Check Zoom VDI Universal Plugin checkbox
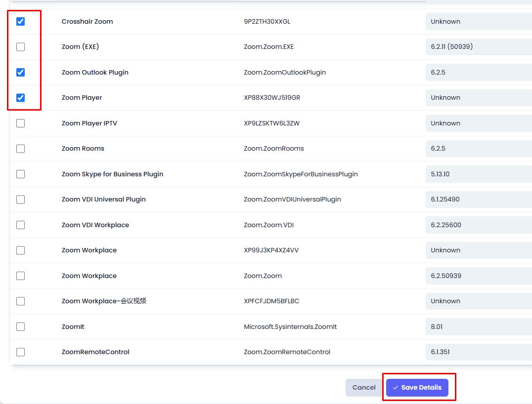The width and height of the screenshot is (532, 404). pyautogui.click(x=21, y=200)
